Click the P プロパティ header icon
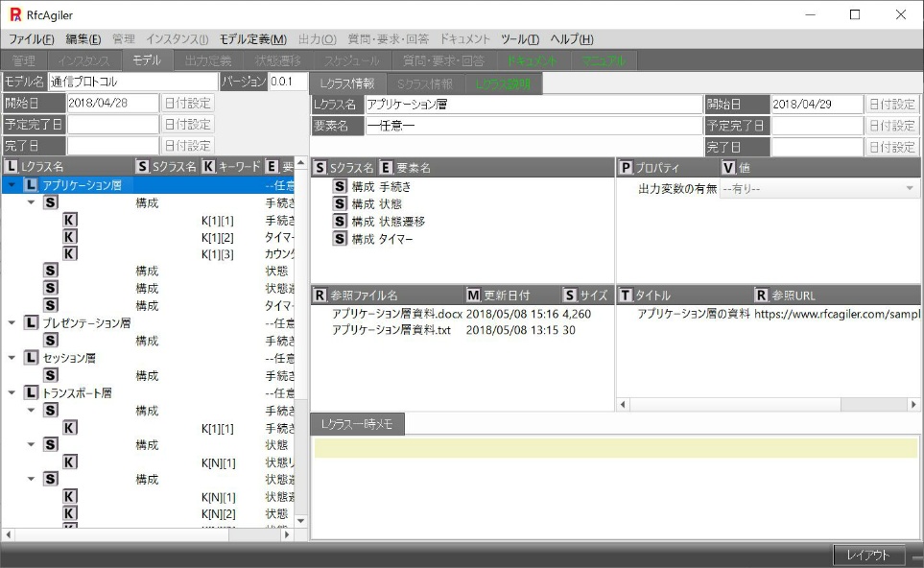The height and width of the screenshot is (568, 924). coord(626,168)
